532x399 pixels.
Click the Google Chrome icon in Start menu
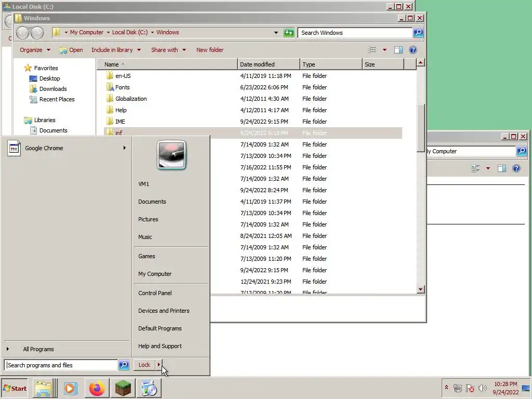tap(14, 148)
